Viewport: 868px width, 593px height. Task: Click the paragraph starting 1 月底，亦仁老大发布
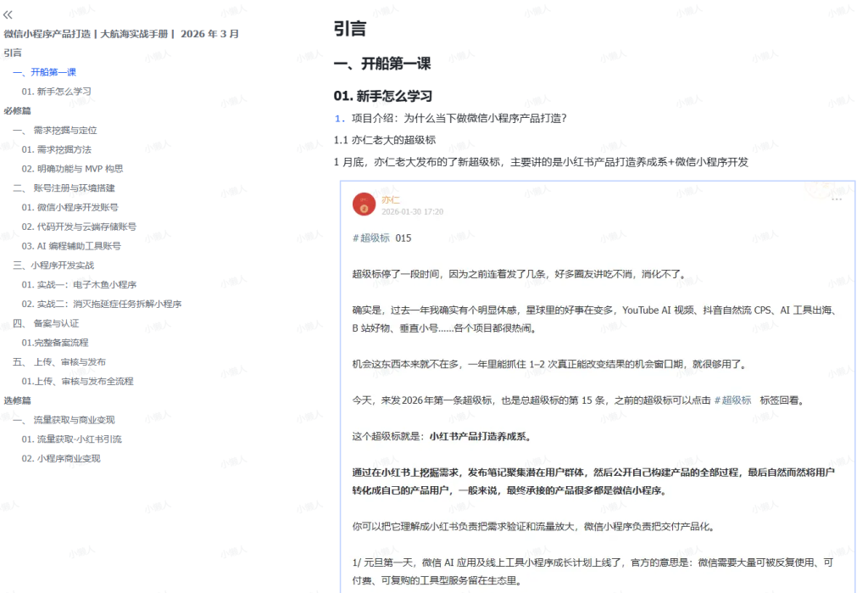(541, 162)
